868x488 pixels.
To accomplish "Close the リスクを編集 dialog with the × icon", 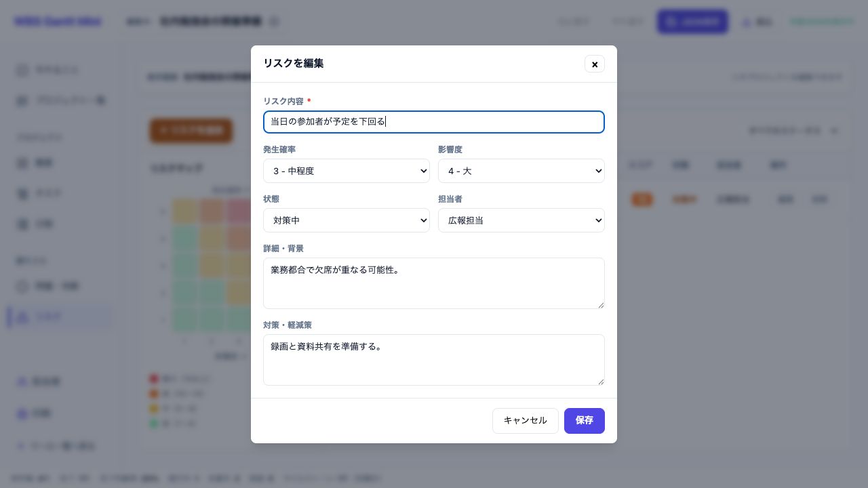I will pos(595,64).
